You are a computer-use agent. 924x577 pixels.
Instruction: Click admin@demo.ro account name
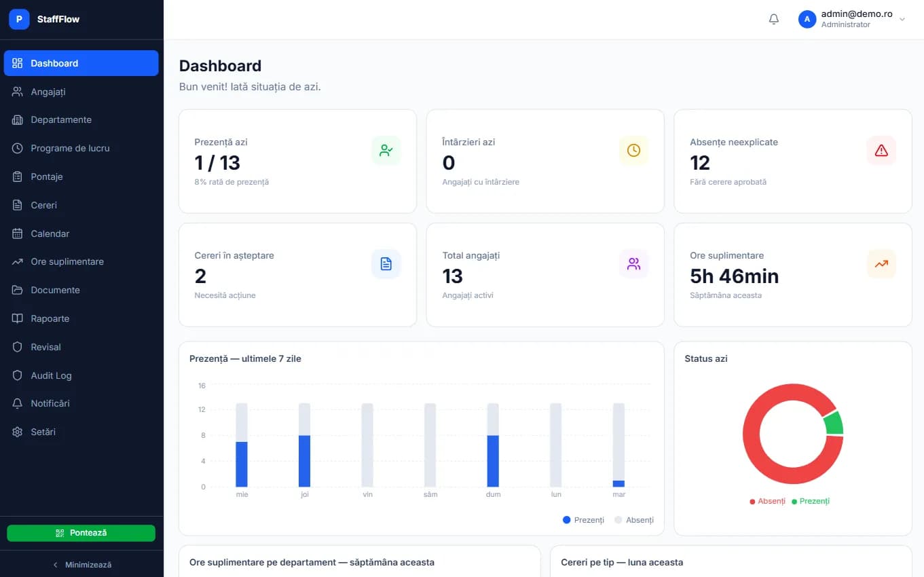(x=857, y=14)
